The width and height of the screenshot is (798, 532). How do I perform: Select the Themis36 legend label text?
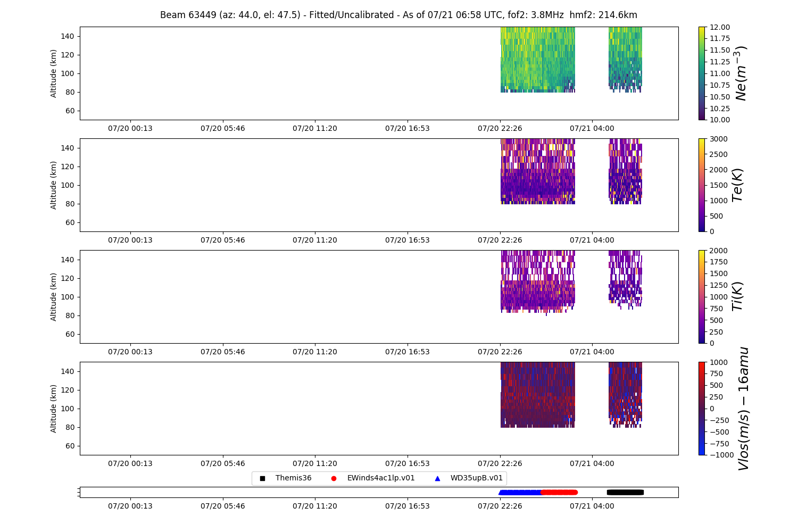(x=293, y=478)
